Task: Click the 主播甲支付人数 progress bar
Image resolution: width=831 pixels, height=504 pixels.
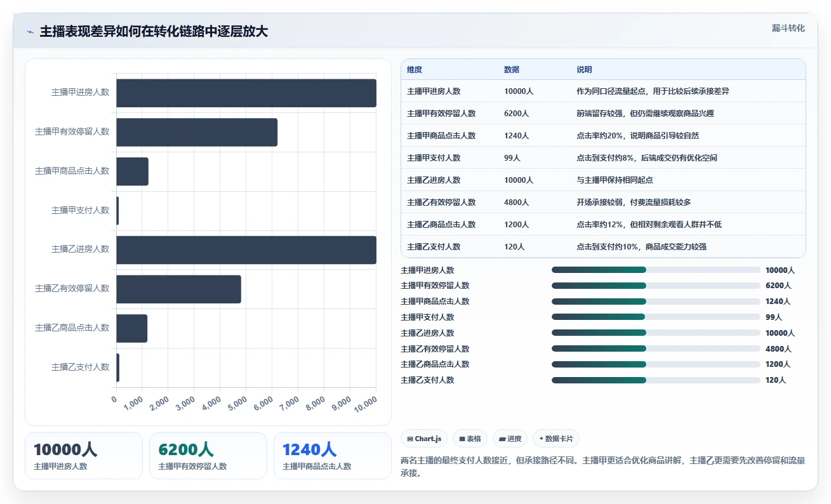Action: [656, 317]
